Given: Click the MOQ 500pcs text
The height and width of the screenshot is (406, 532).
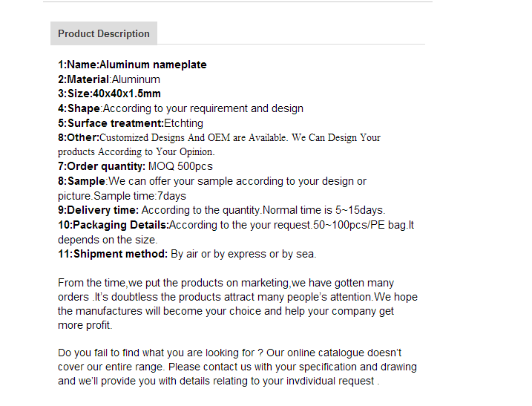Looking at the screenshot, I should coord(180,166).
